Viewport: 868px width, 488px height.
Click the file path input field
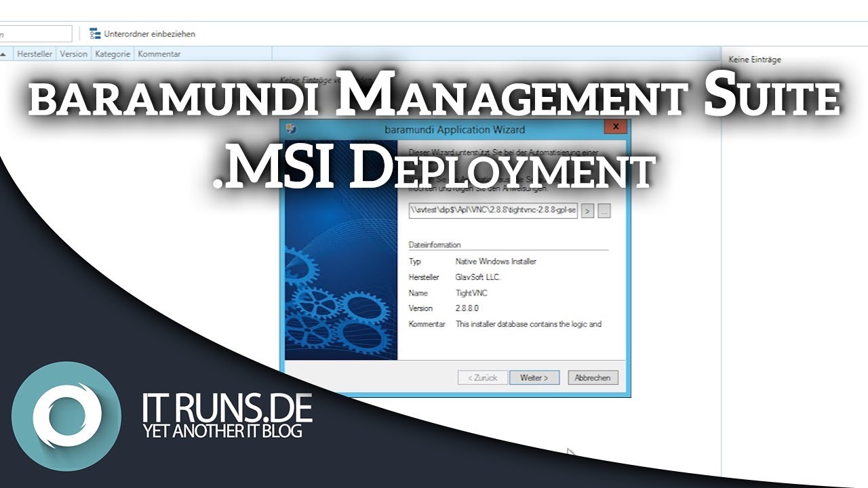493,211
